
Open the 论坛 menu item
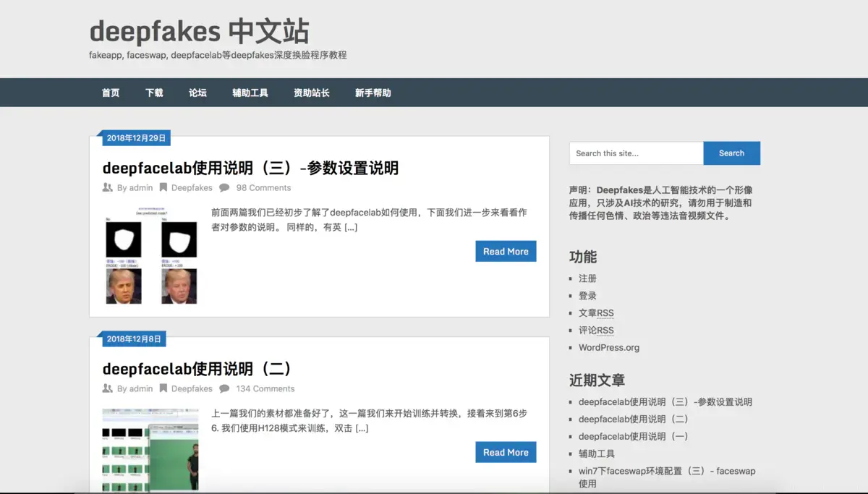click(197, 93)
